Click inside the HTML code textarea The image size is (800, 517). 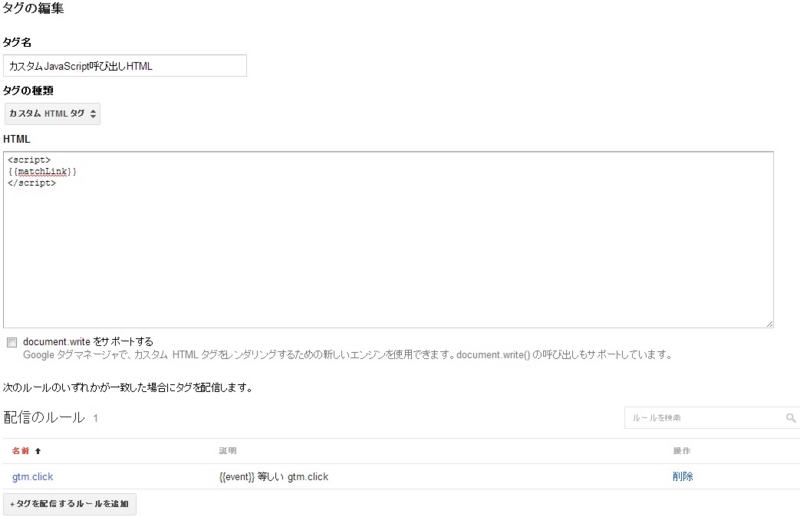tap(388, 239)
